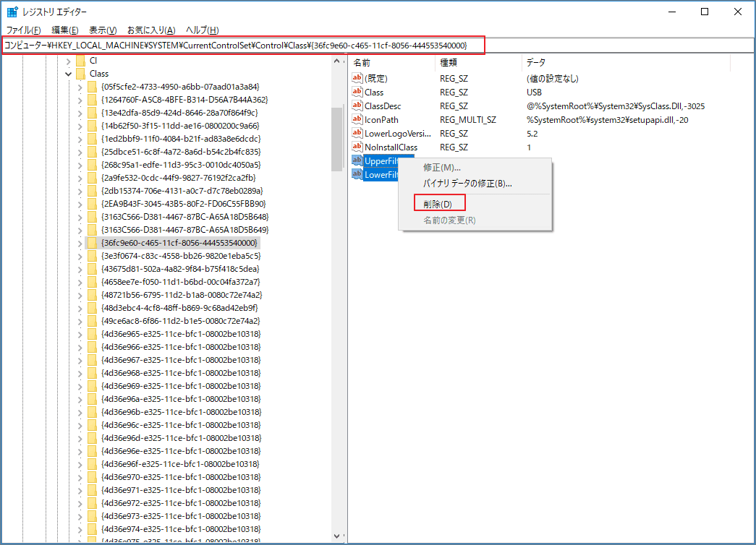Select the {4d36e972-e325-11ce-bfc1-08002be10318} key
The width and height of the screenshot is (756, 545).
point(181,503)
